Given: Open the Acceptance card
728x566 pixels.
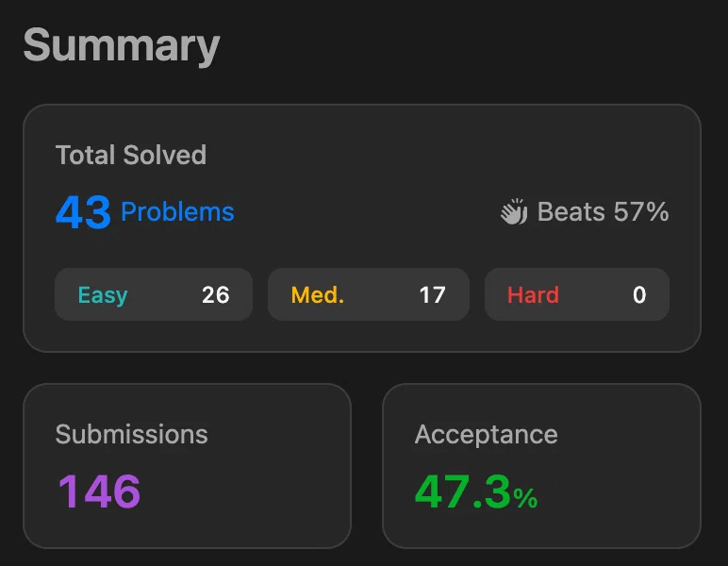Looking at the screenshot, I should tap(541, 465).
